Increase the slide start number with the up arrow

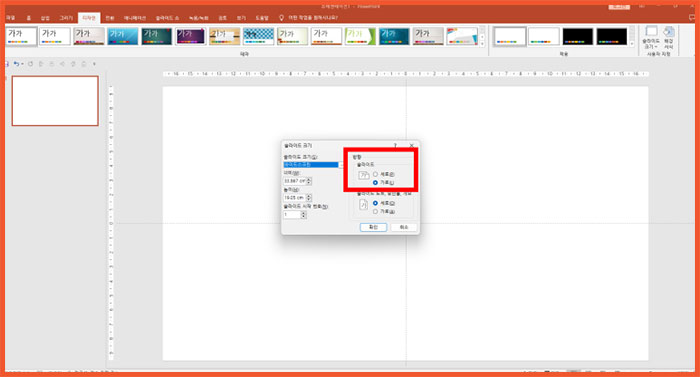(x=304, y=213)
